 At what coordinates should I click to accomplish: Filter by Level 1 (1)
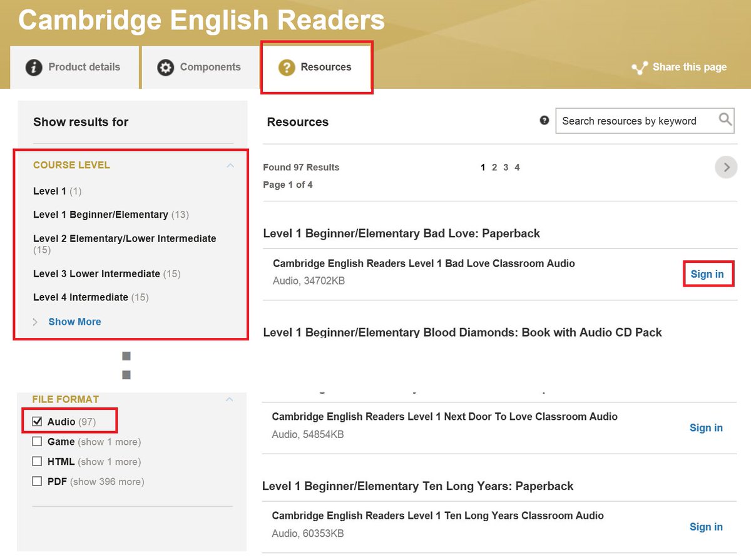tap(58, 191)
